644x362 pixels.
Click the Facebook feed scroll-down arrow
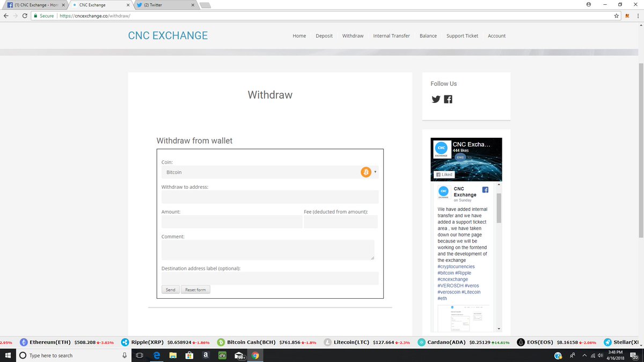(499, 328)
